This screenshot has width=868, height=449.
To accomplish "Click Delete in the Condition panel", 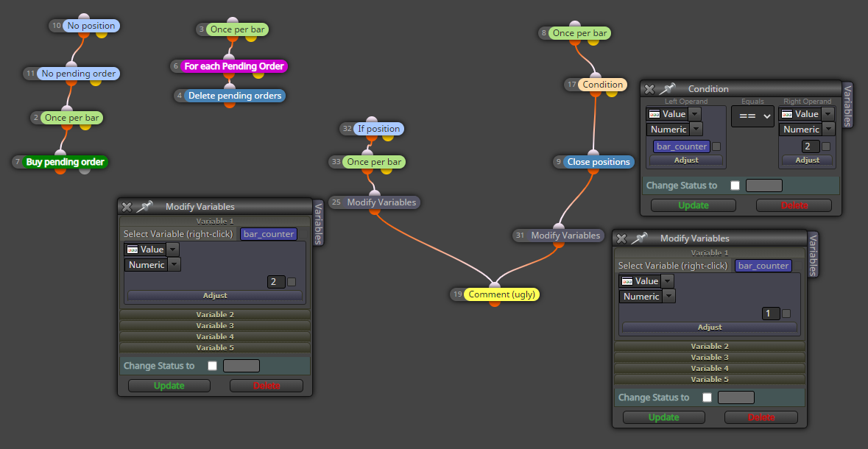I will [794, 205].
